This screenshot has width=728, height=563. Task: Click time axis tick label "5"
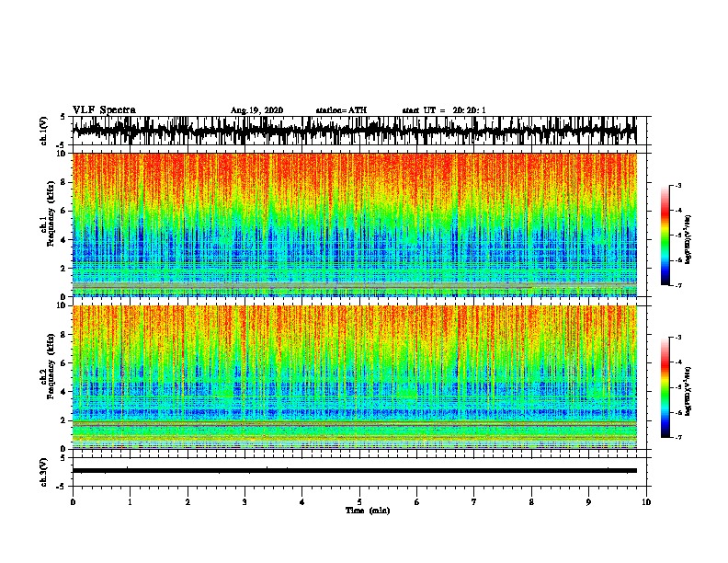pyautogui.click(x=359, y=502)
